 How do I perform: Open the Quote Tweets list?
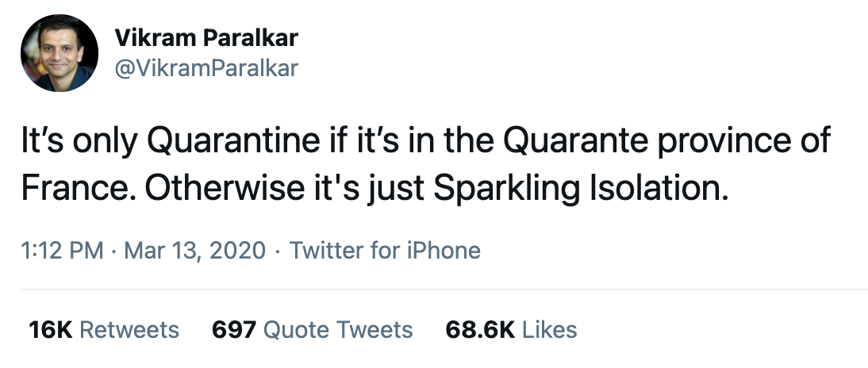[338, 329]
